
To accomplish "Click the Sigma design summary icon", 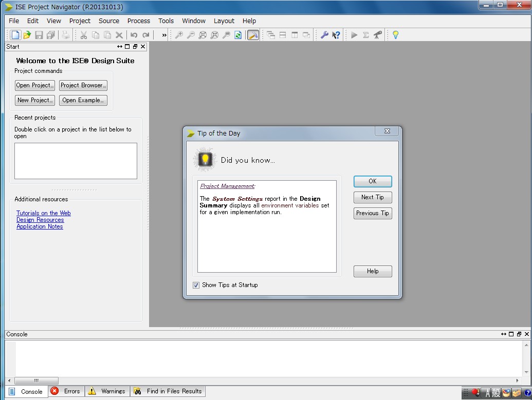I will point(366,35).
